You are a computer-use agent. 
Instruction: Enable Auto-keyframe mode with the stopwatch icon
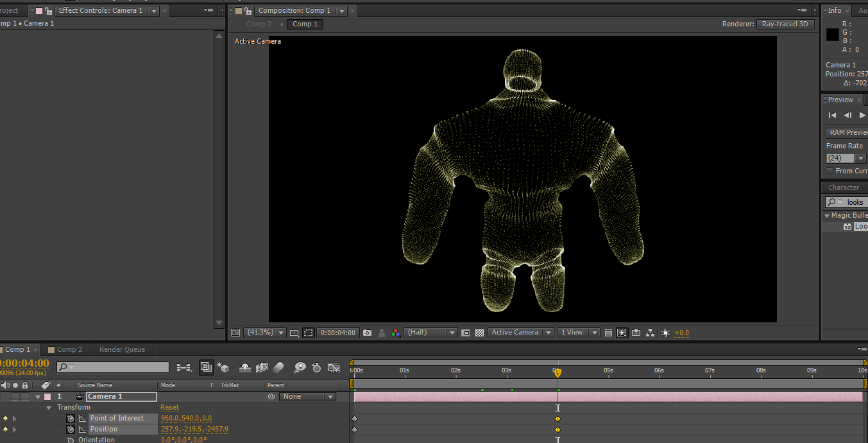pyautogui.click(x=316, y=367)
